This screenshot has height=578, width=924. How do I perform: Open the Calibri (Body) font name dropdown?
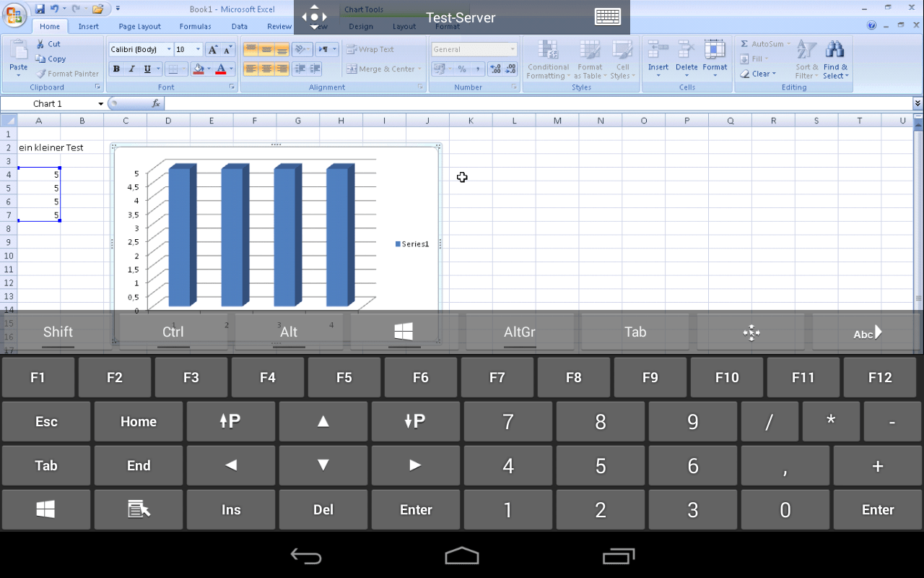point(169,50)
